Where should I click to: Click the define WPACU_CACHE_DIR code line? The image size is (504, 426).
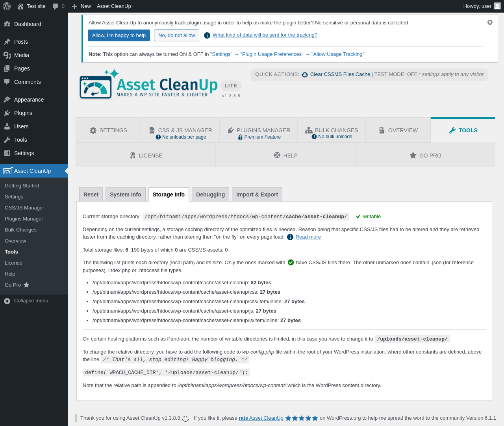166,372
